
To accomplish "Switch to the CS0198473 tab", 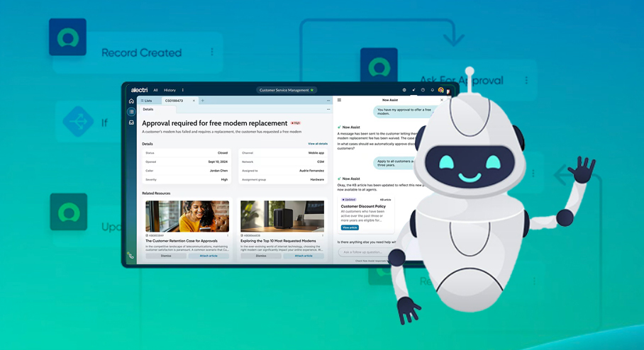I will 174,101.
